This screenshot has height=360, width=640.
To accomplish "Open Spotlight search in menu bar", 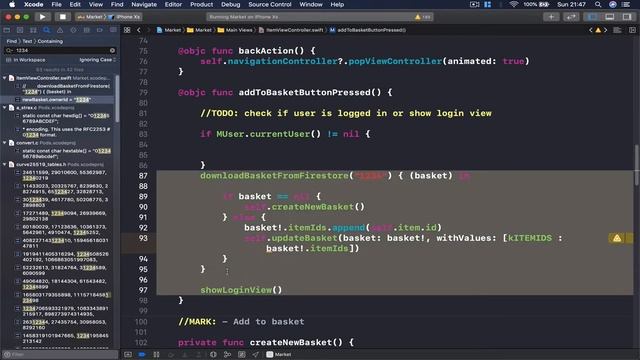I will [x=598, y=4].
